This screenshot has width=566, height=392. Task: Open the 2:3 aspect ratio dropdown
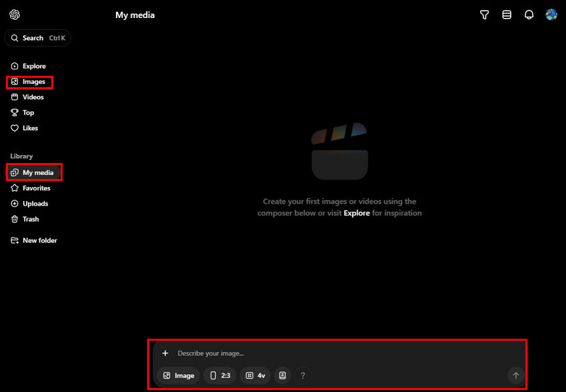(220, 375)
